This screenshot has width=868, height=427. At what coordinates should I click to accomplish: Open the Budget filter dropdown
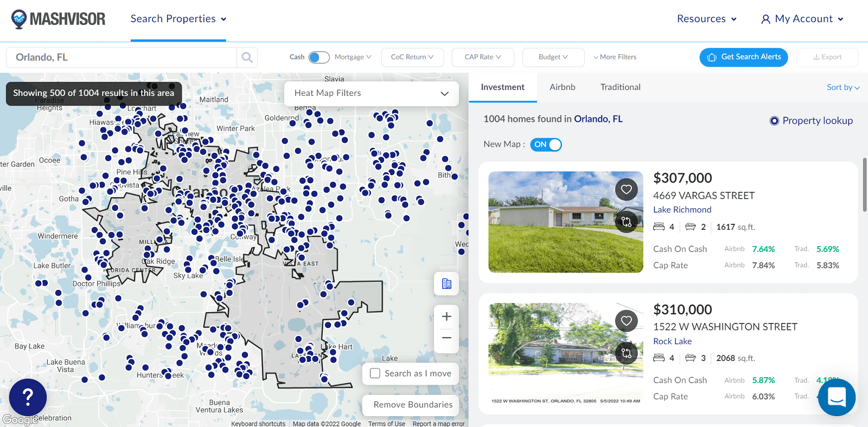coord(553,57)
